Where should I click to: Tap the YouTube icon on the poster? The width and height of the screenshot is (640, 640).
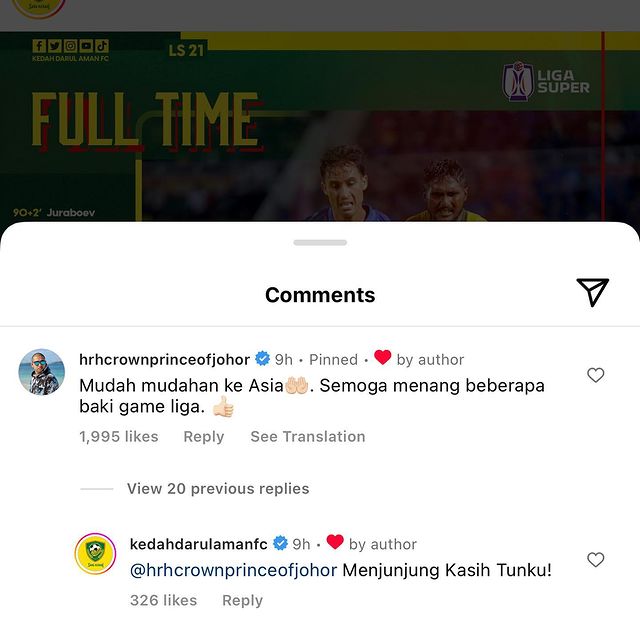[87, 46]
